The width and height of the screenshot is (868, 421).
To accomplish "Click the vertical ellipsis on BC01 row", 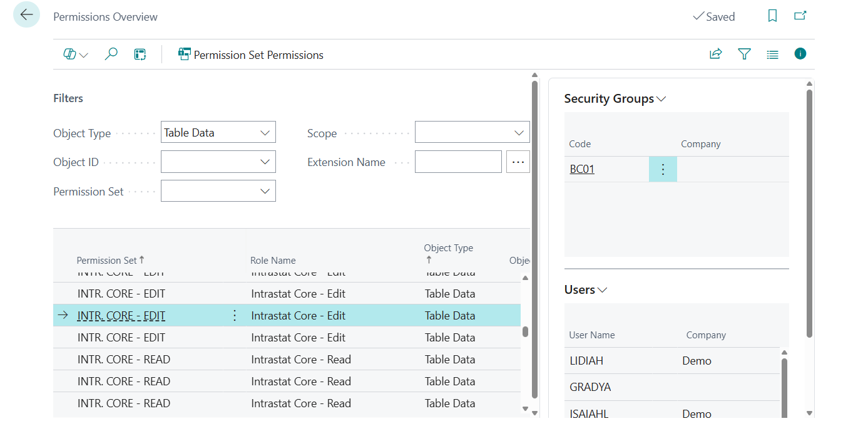I will click(663, 169).
